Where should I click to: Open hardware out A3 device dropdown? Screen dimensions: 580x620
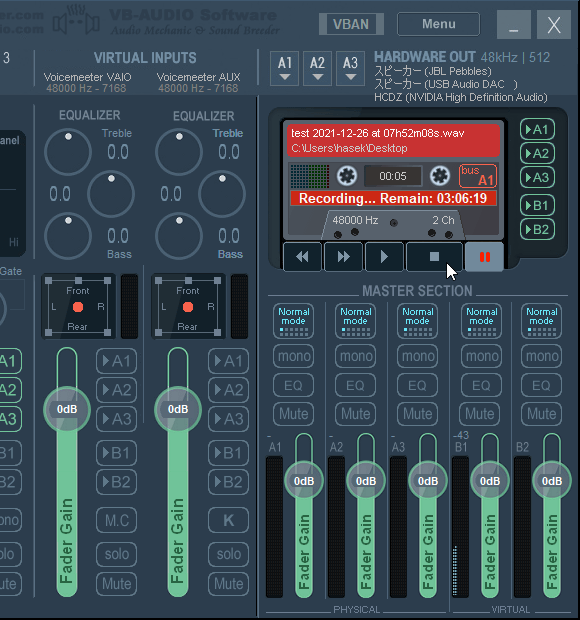click(x=350, y=68)
